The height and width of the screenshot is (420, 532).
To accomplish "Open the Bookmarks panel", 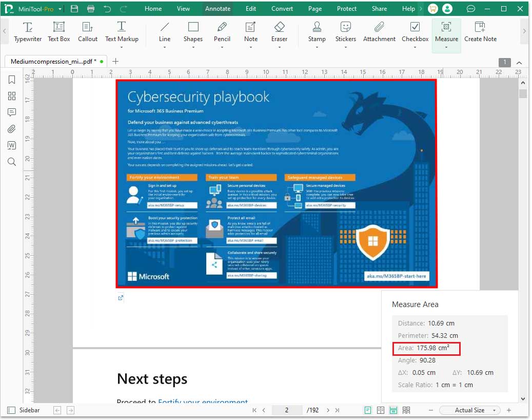I will (12, 80).
